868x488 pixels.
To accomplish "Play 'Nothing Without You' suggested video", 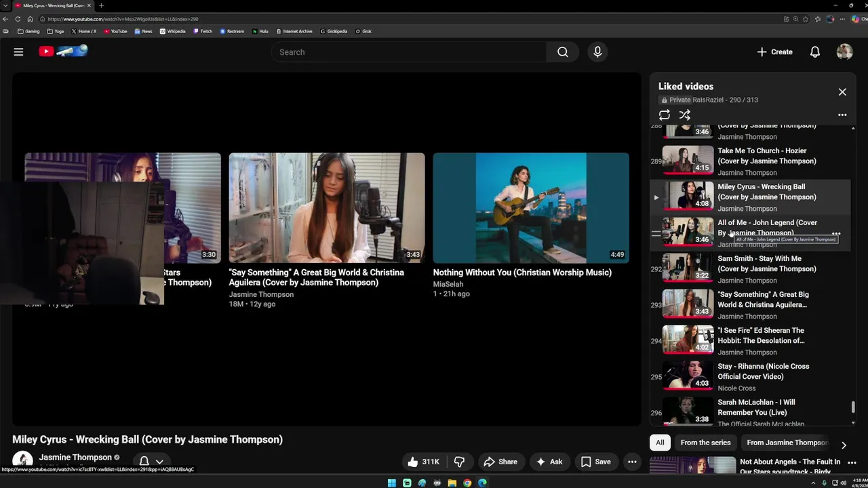I will tap(531, 207).
